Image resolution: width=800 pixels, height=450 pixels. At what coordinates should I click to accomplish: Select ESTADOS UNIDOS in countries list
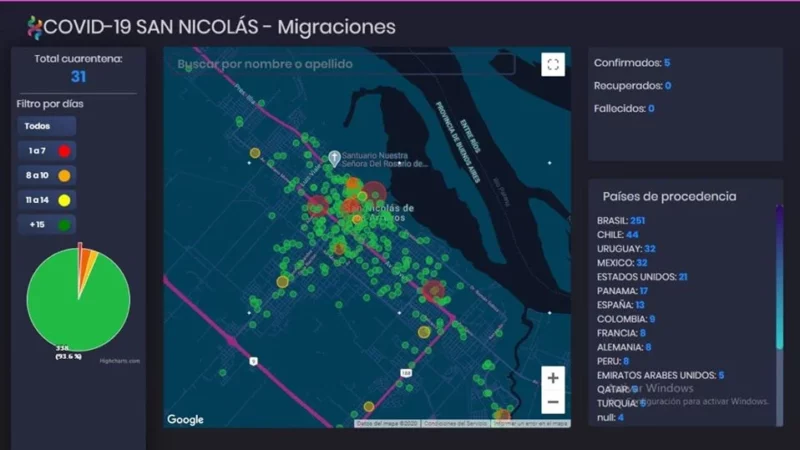pos(641,276)
